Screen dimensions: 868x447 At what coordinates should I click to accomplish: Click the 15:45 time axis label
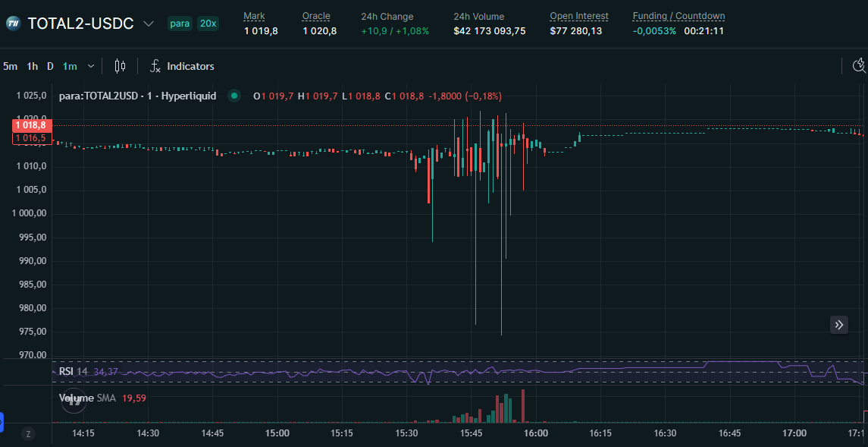(x=471, y=433)
